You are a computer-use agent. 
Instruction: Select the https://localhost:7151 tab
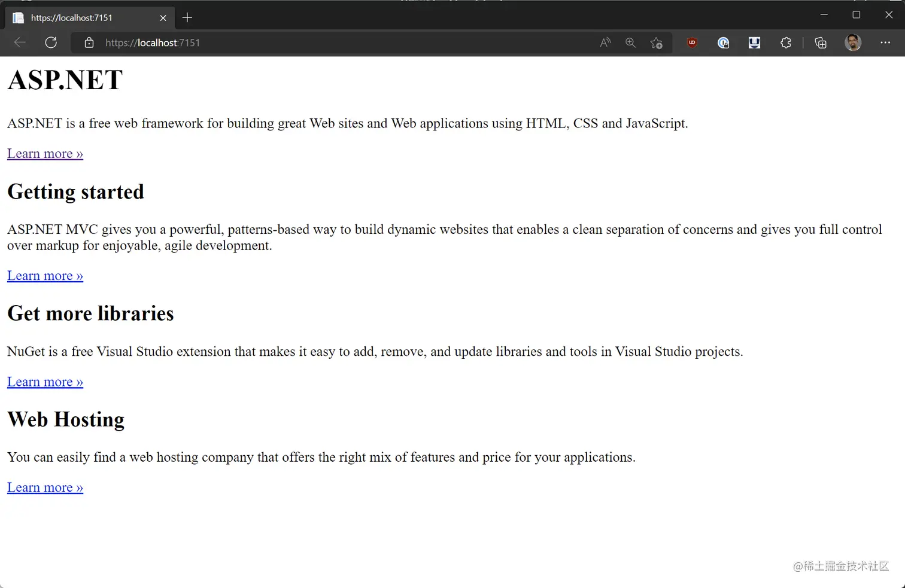point(90,18)
